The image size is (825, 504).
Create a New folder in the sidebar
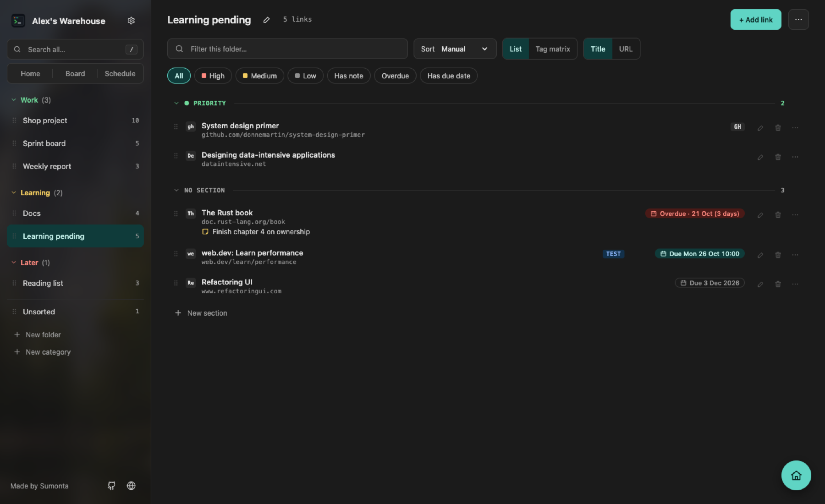point(38,335)
